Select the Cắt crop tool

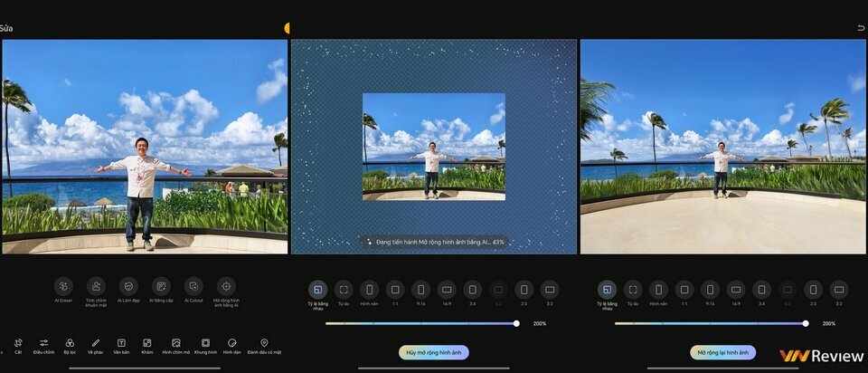click(x=18, y=343)
